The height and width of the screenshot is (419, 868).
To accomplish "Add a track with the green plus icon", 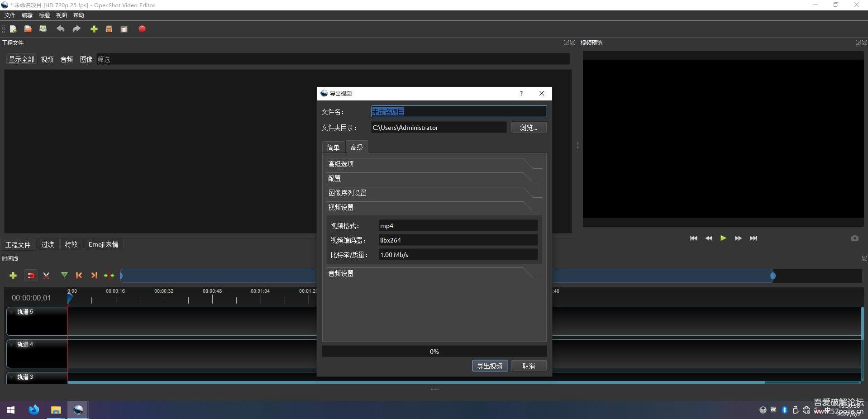I will click(x=13, y=276).
